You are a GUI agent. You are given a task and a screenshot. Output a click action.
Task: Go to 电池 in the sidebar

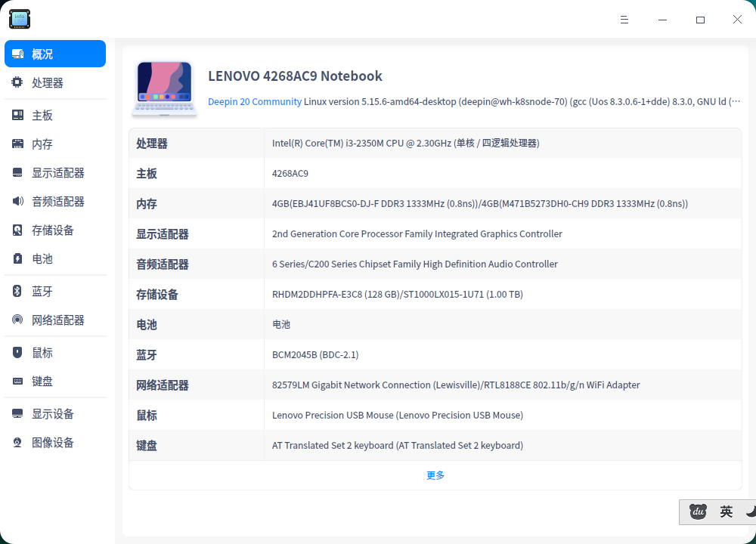pos(55,258)
